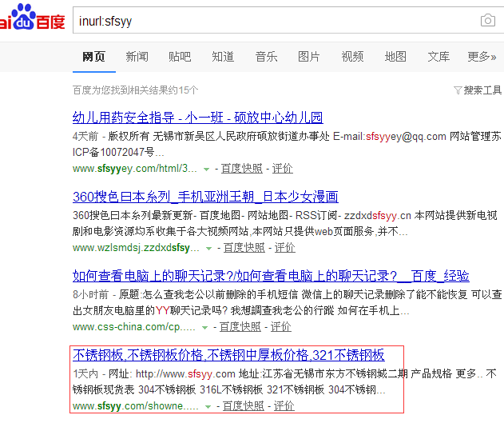The height and width of the screenshot is (423, 504).
Task: Open URL www.sfsyyey.com/html/3...
Action: pyautogui.click(x=135, y=168)
